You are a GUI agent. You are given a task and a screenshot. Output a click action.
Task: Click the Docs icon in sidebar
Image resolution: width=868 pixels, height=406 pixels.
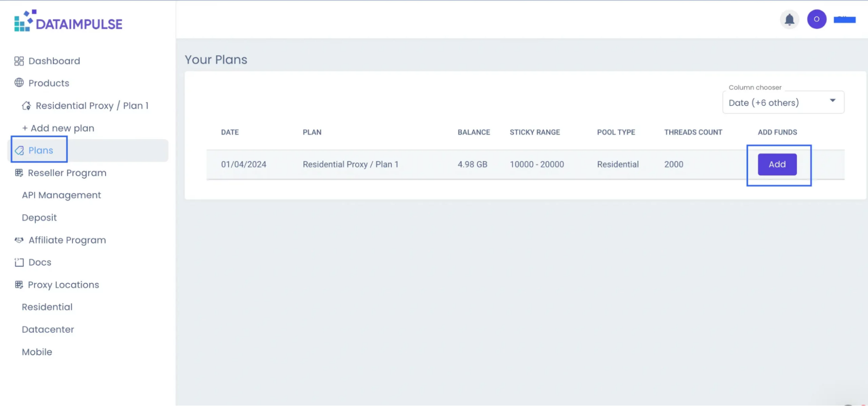point(19,262)
